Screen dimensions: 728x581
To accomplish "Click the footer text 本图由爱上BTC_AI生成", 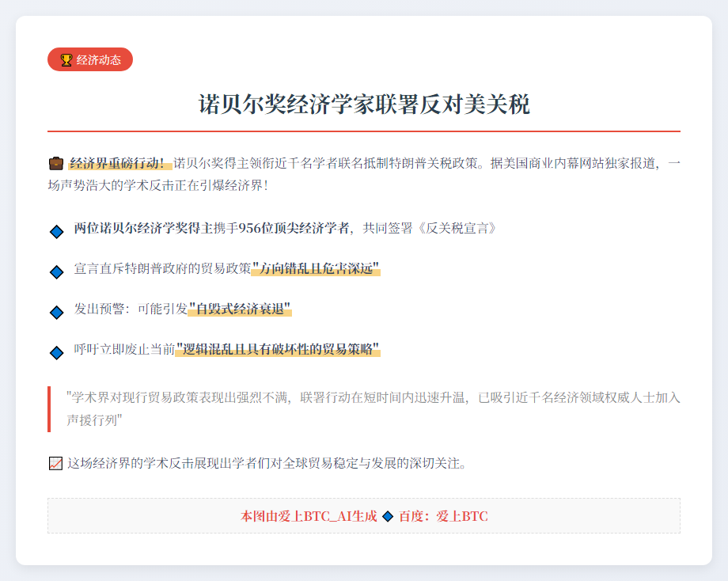I will coord(309,516).
